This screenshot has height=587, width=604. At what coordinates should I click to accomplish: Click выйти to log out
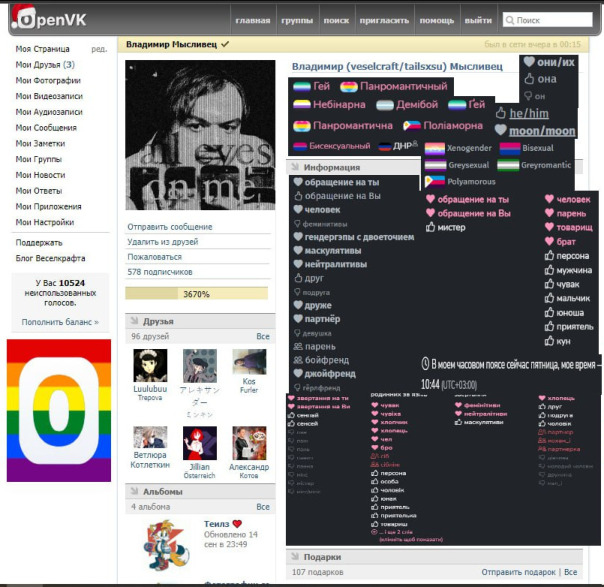point(478,20)
